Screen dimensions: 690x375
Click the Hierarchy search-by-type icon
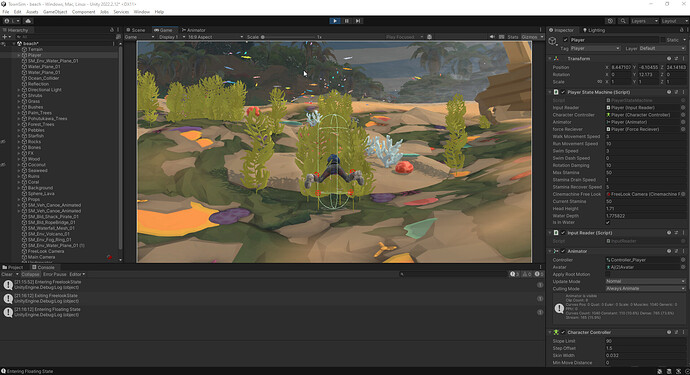pos(118,37)
